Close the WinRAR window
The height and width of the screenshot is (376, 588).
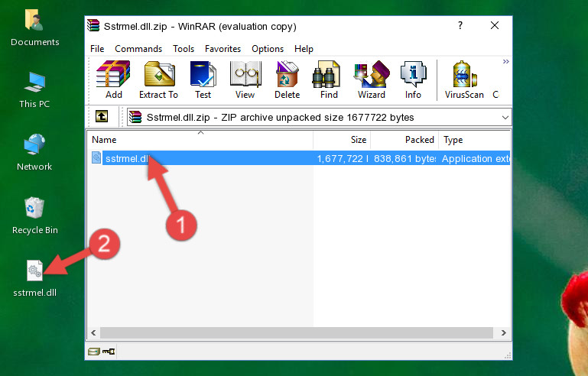point(495,25)
